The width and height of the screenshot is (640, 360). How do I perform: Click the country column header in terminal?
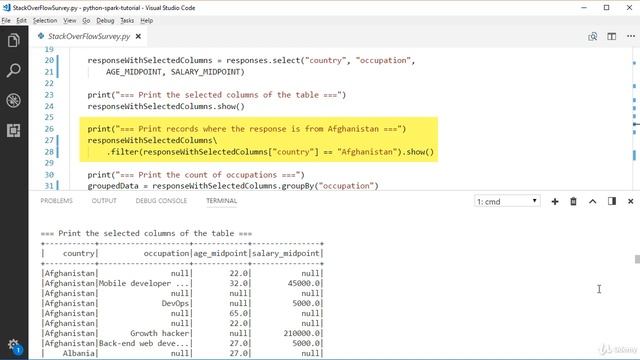click(78, 253)
